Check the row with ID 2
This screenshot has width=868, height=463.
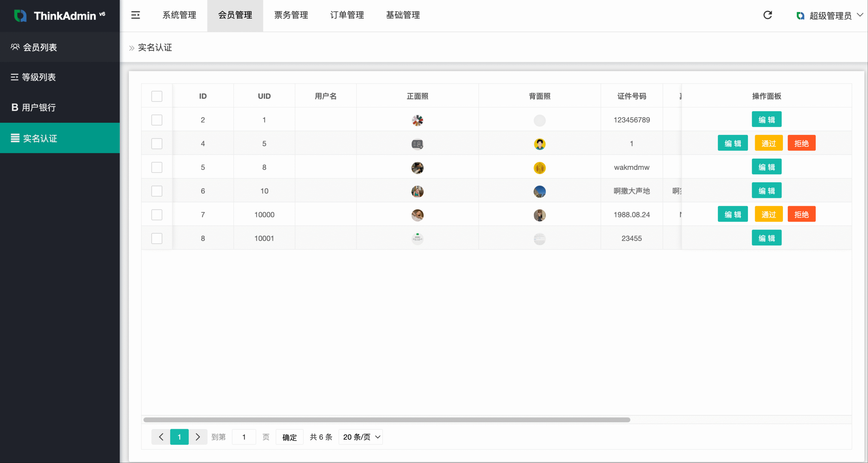pos(157,120)
